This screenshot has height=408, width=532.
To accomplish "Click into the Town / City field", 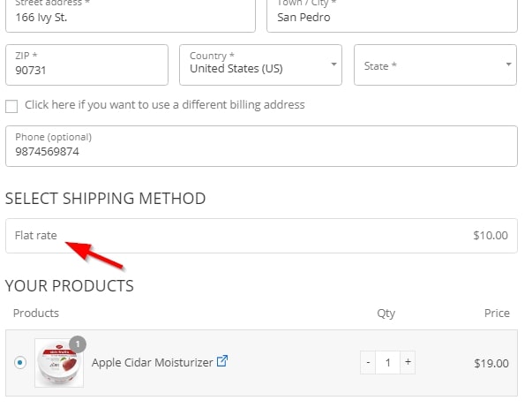I will (393, 14).
